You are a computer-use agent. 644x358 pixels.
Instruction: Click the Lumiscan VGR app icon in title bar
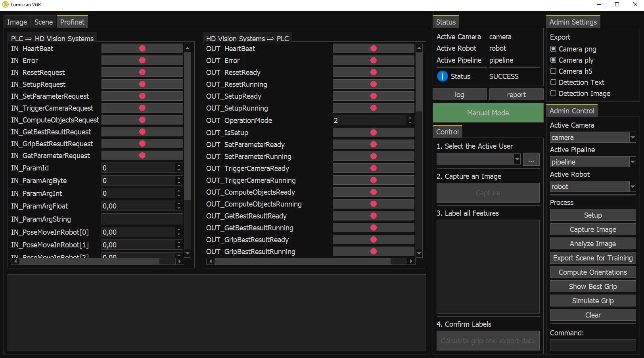pos(6,4)
